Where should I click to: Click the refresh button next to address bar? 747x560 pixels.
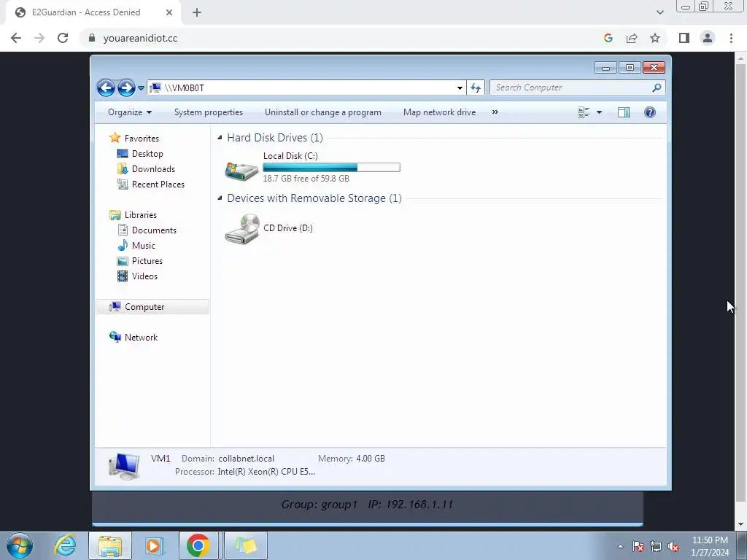point(476,87)
